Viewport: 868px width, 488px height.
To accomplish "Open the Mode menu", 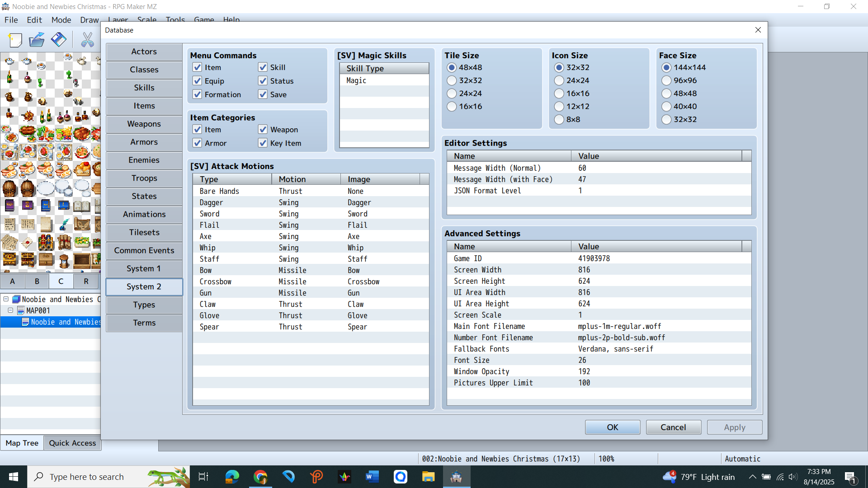I will 61,20.
